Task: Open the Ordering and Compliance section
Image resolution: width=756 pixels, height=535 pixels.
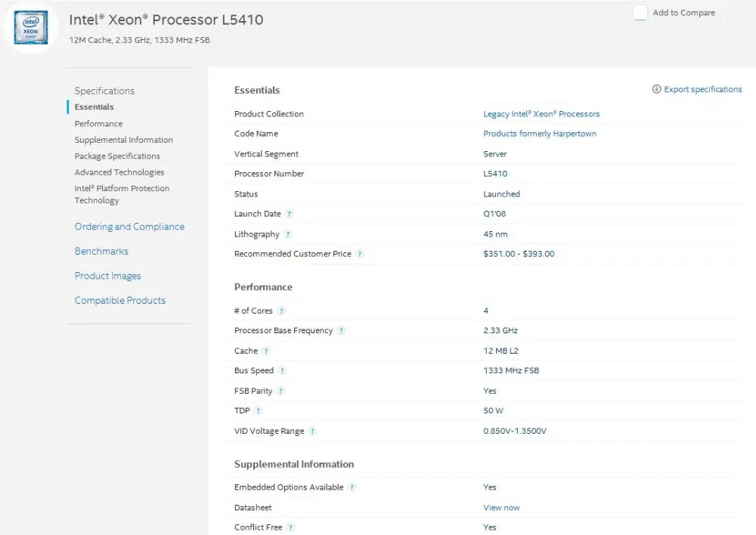Action: coord(129,227)
